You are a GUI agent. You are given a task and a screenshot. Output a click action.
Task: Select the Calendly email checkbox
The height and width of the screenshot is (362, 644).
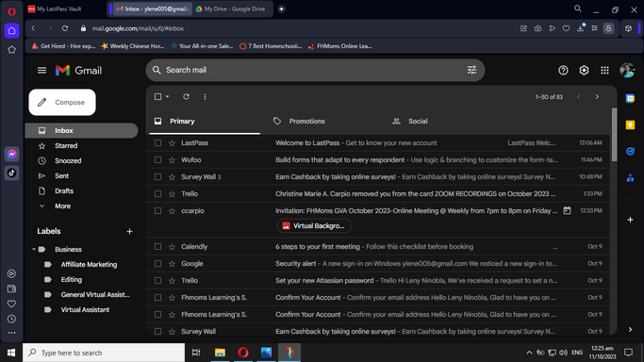(157, 247)
